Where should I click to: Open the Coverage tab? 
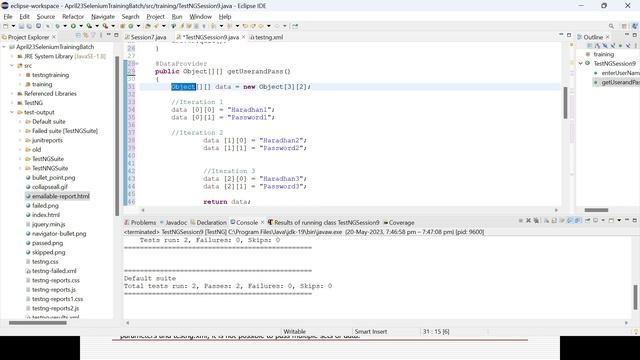pos(398,222)
